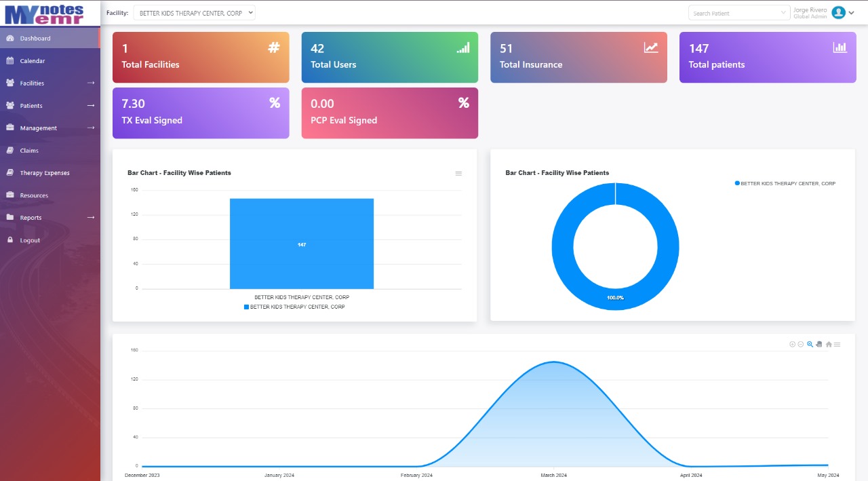Open Calendar from the sidebar

point(33,61)
